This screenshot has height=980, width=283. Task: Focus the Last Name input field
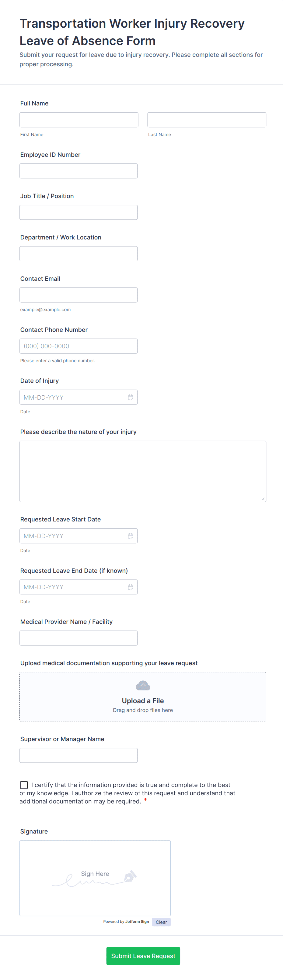(206, 120)
